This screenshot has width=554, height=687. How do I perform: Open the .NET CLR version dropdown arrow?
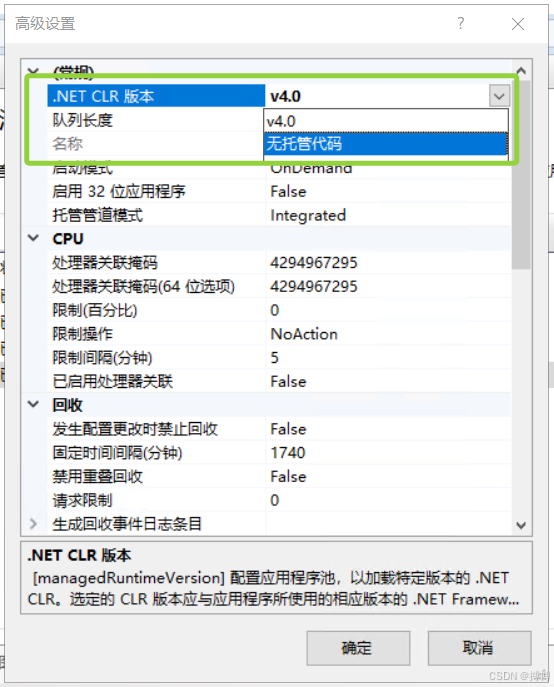coord(499,96)
